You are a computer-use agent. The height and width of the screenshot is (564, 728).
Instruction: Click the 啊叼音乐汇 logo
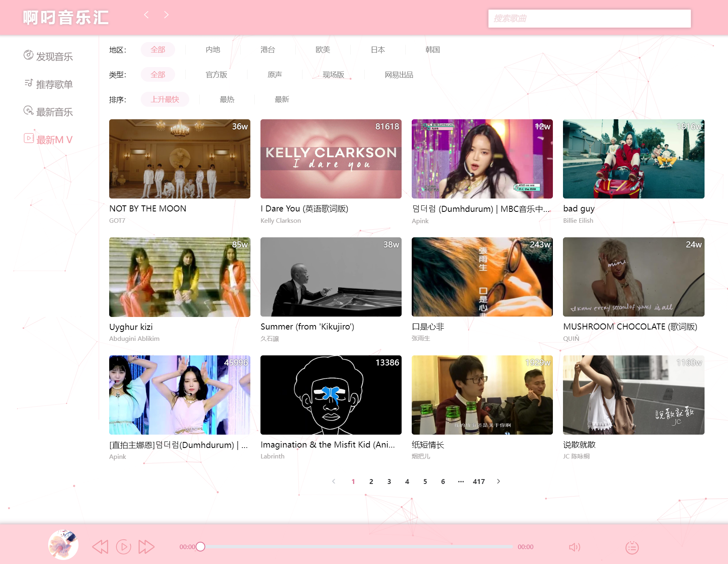66,17
